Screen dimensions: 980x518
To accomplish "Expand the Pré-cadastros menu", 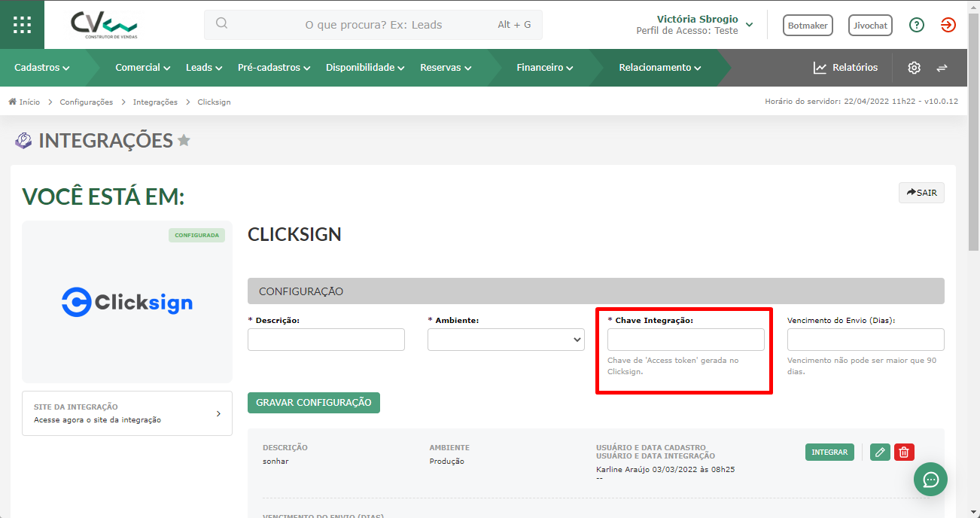I will 274,68.
